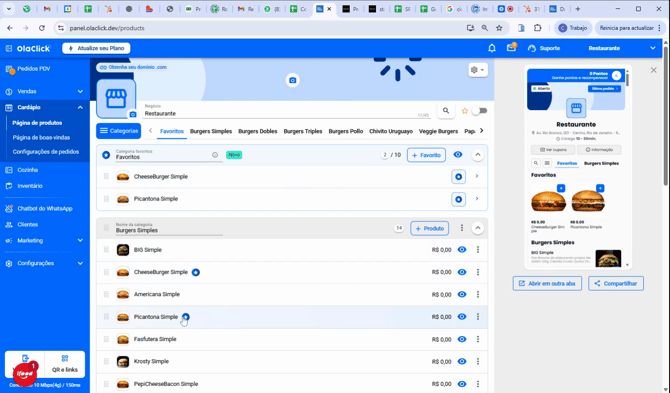The width and height of the screenshot is (670, 393).
Task: Add a favorite with + Favorito
Action: tap(426, 155)
